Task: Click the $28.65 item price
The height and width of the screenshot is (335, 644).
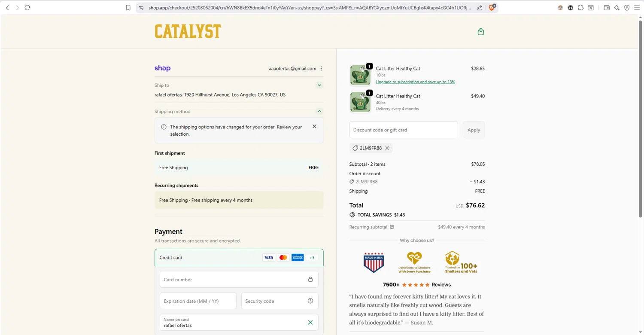Action: (478, 68)
